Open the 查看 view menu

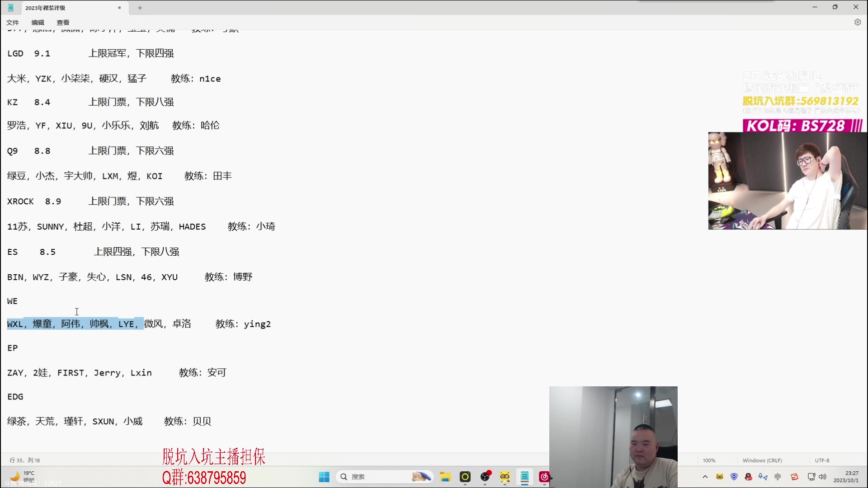coord(63,22)
